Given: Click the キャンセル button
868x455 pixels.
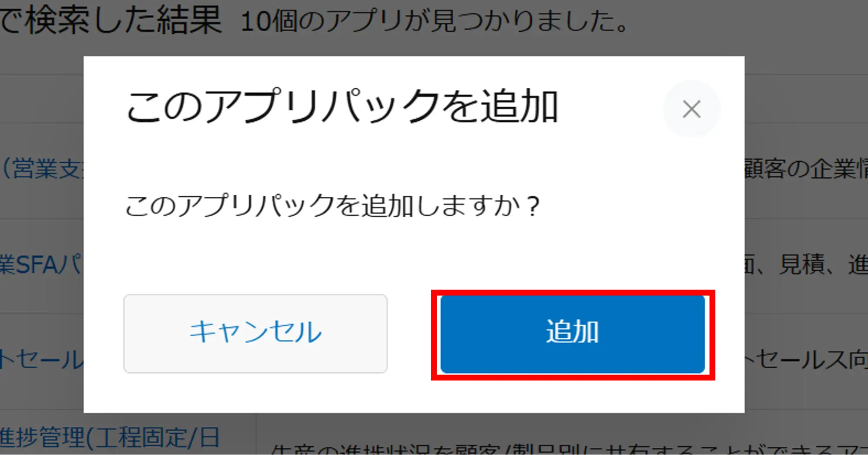Looking at the screenshot, I should pos(255,333).
